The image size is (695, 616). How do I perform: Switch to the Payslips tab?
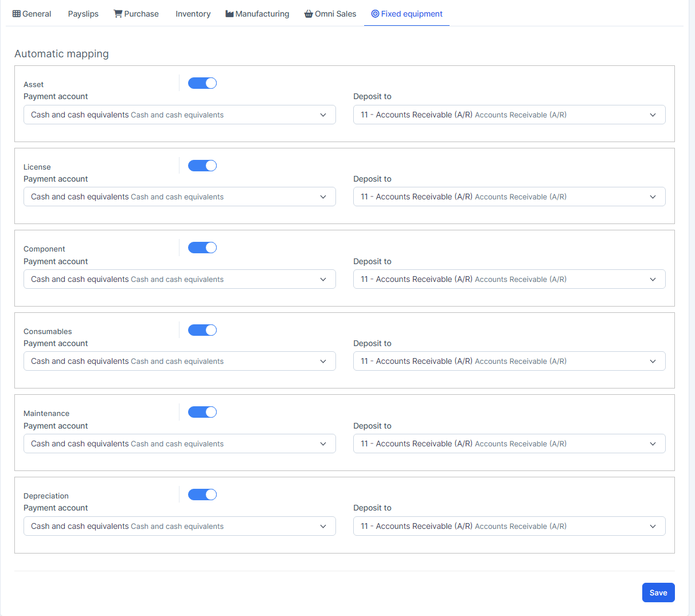pos(83,14)
